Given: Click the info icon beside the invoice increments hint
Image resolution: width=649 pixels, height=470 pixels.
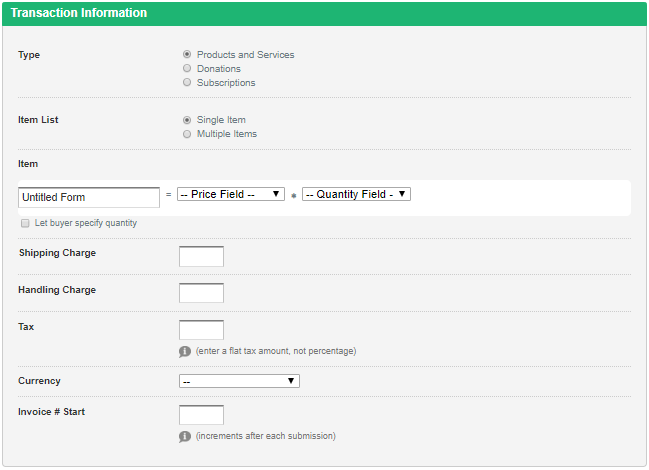Looking at the screenshot, I should [x=185, y=436].
